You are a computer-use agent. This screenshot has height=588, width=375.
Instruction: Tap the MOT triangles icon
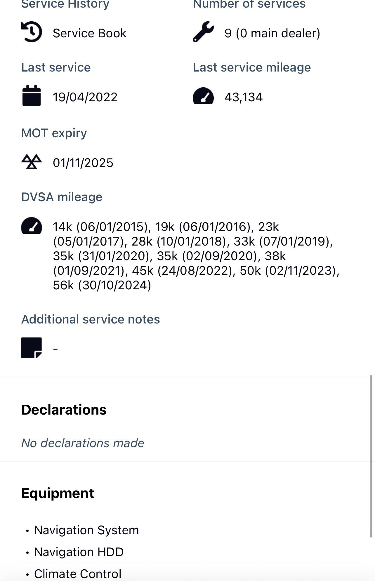coord(32,162)
